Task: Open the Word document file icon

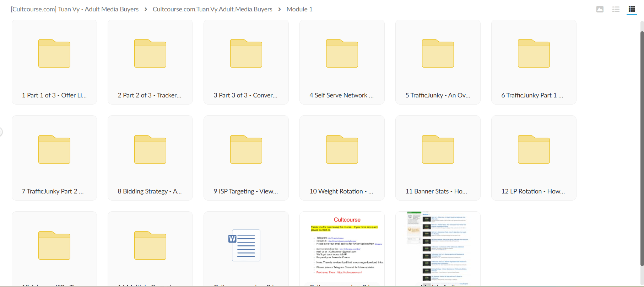Action: tap(246, 245)
